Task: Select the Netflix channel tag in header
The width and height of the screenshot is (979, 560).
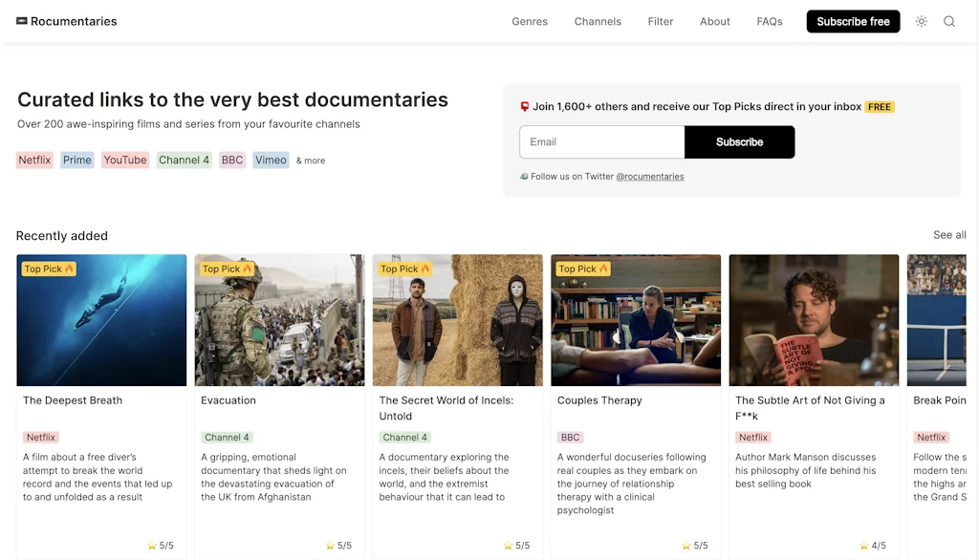Action: [34, 160]
